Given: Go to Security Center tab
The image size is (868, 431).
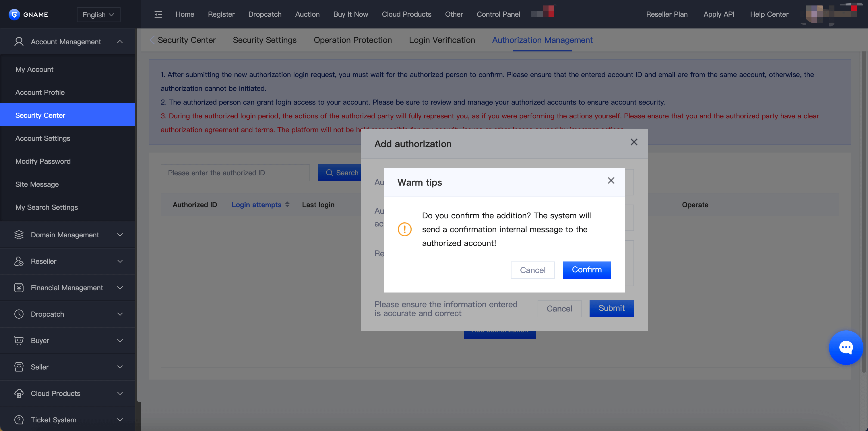Looking at the screenshot, I should tap(187, 40).
